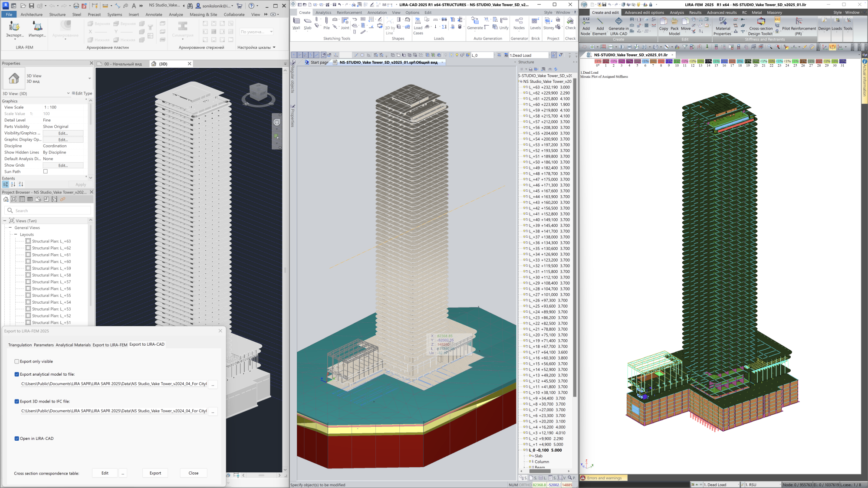The height and width of the screenshot is (488, 868).
Task: Collapse the Layouts tree node
Action: (x=16, y=235)
